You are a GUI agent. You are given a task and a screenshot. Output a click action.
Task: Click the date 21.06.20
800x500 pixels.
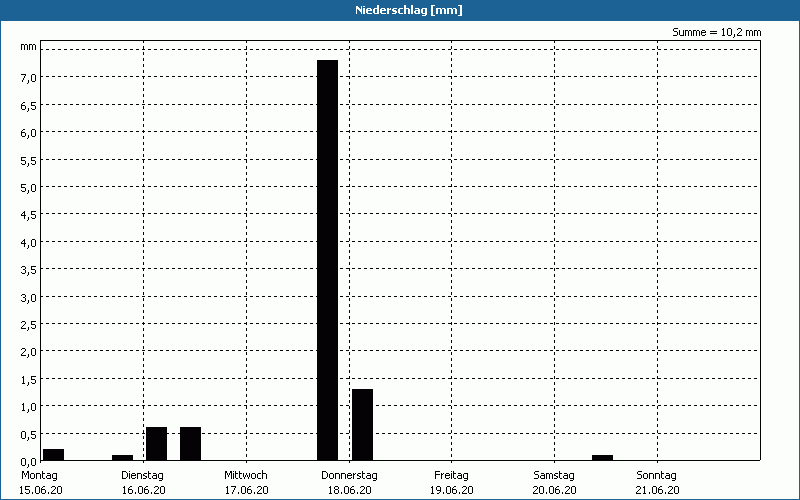coord(658,490)
